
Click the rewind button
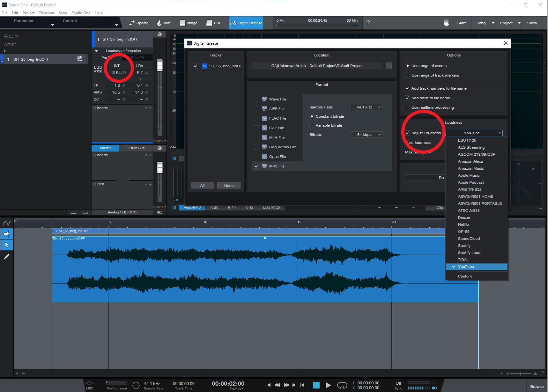tap(277, 385)
